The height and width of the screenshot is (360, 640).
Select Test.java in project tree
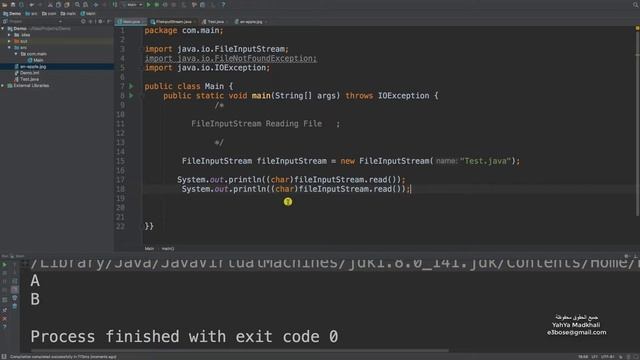(x=27, y=79)
